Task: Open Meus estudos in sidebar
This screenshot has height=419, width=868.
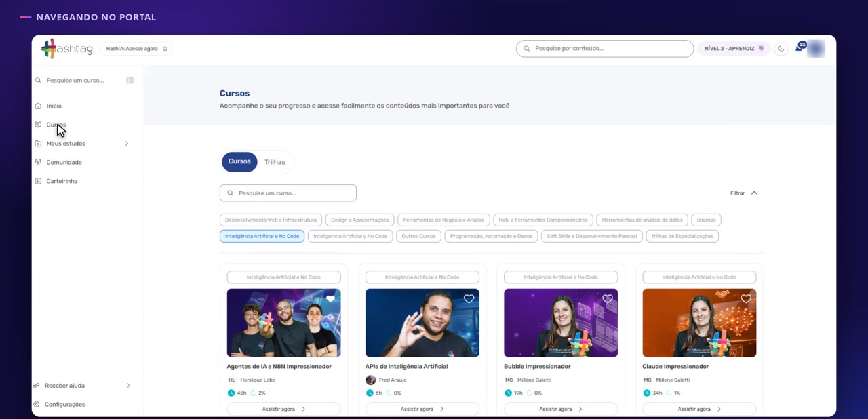Action: 66,144
